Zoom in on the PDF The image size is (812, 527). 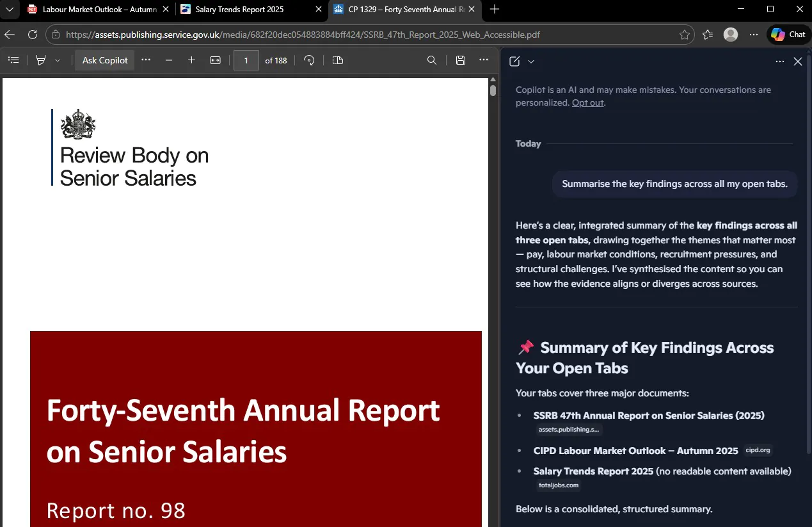192,60
